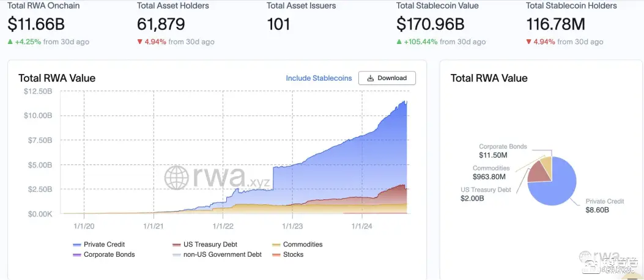Click the yellow Commodities pie slice
The height and width of the screenshot is (280, 644).
click(546, 162)
